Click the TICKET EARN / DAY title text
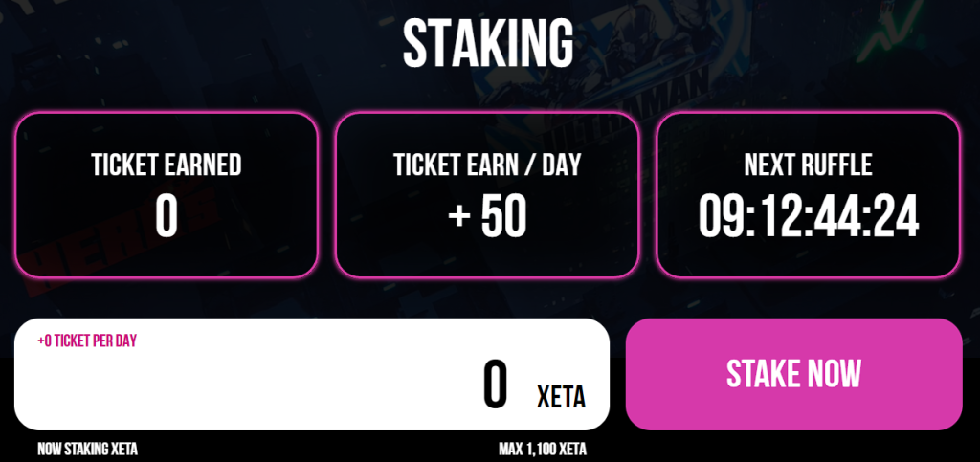This screenshot has height=462, width=980. click(487, 165)
